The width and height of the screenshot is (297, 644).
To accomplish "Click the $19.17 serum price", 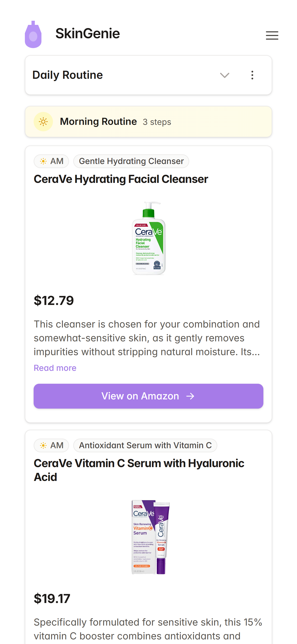I will coord(52,598).
